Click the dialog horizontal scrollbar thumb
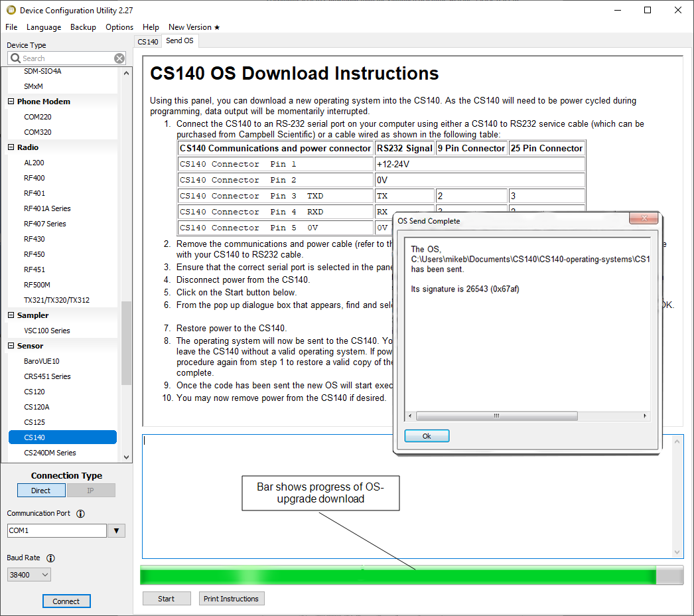 496,416
